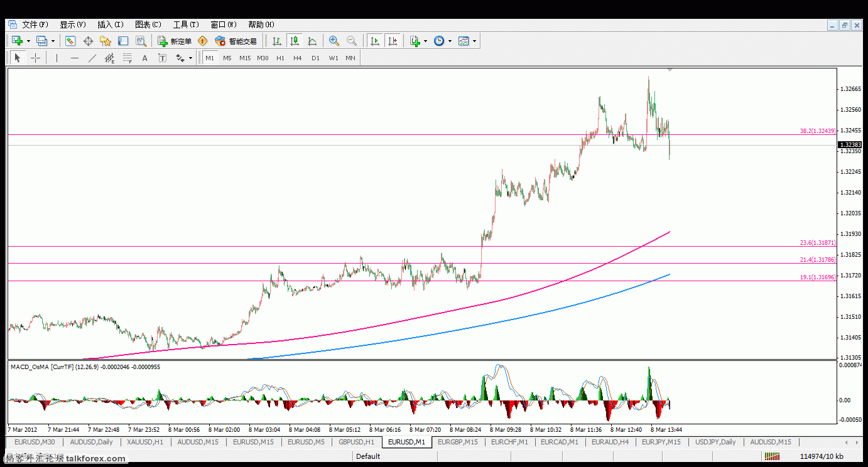Screen dimensions: 868x467
Task: Open the Profiles icon
Action: point(41,41)
